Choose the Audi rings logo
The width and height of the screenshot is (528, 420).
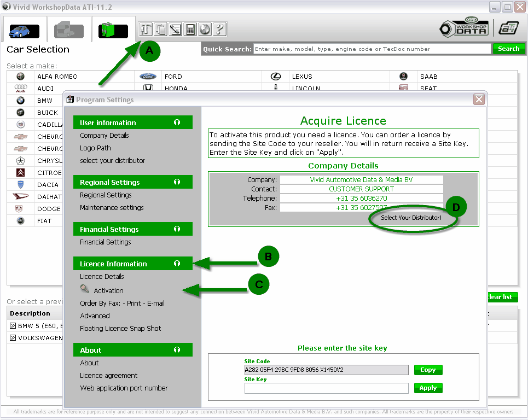21,88
